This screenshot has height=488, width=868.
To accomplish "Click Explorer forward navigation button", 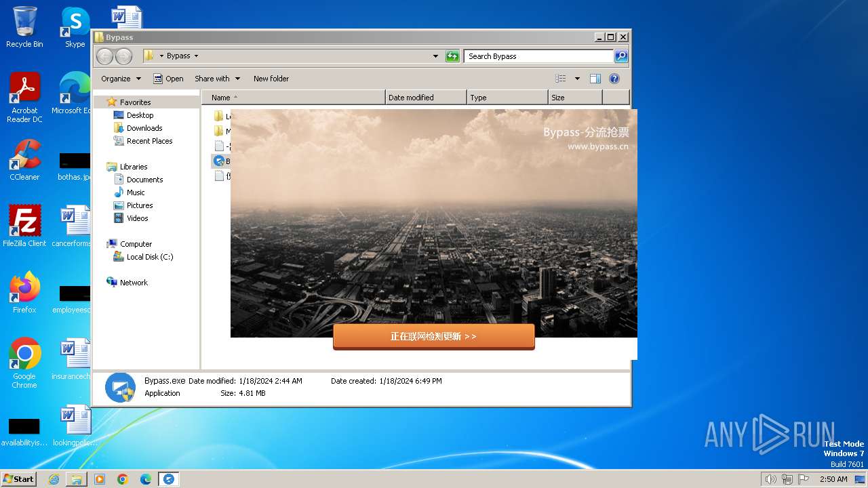I will pyautogui.click(x=123, y=56).
